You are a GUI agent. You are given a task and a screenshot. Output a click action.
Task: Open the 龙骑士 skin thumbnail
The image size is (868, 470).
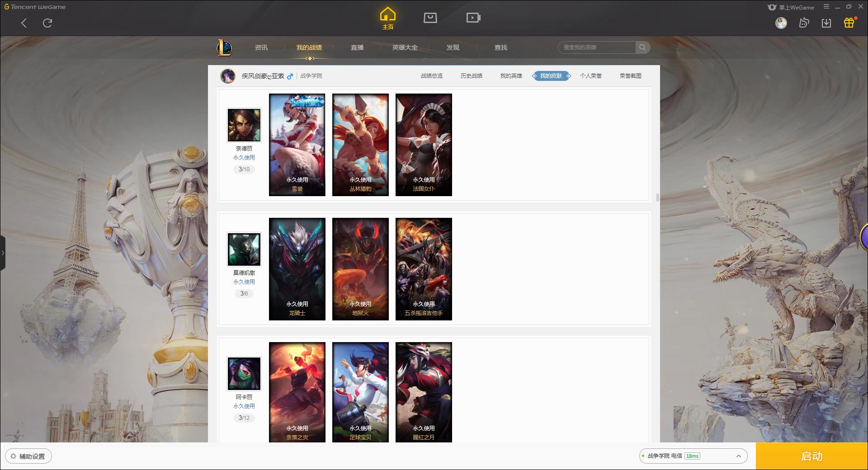pyautogui.click(x=297, y=269)
